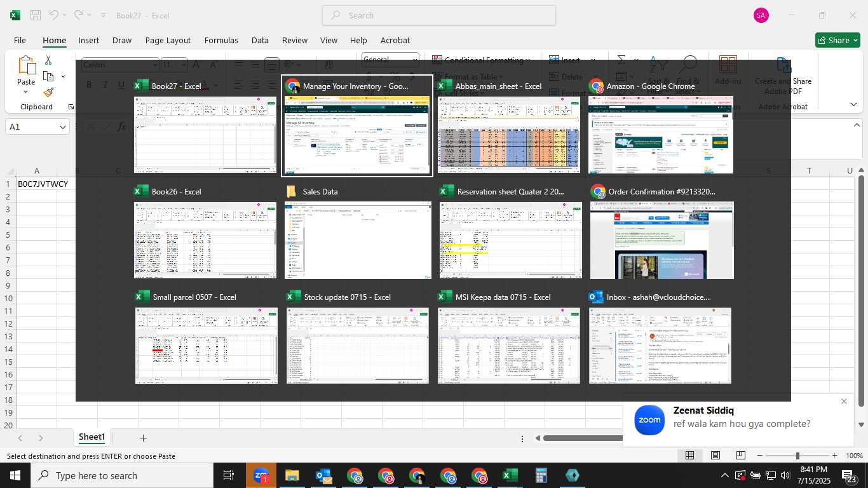Image resolution: width=868 pixels, height=488 pixels.
Task: Click the zoom in plus button
Action: pyautogui.click(x=834, y=456)
